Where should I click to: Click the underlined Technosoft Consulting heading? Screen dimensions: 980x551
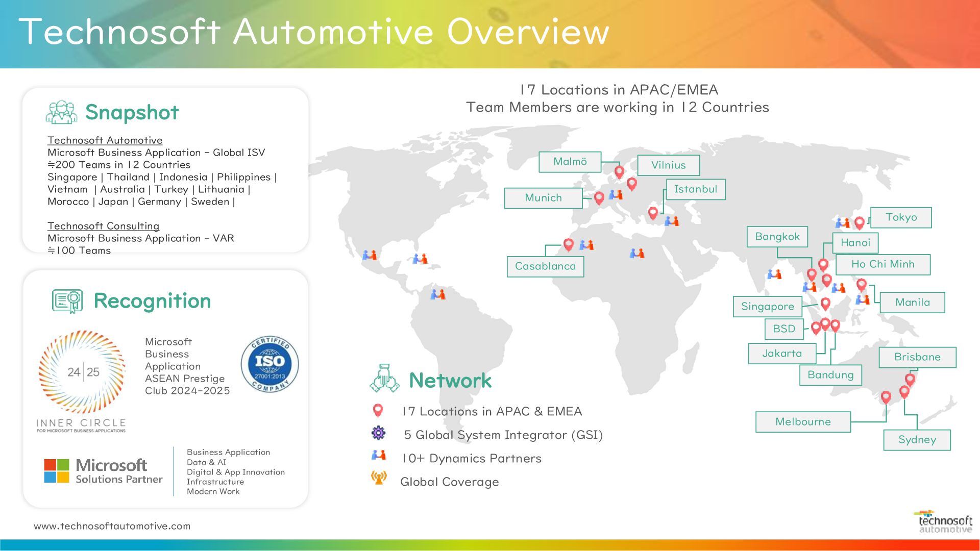(103, 226)
